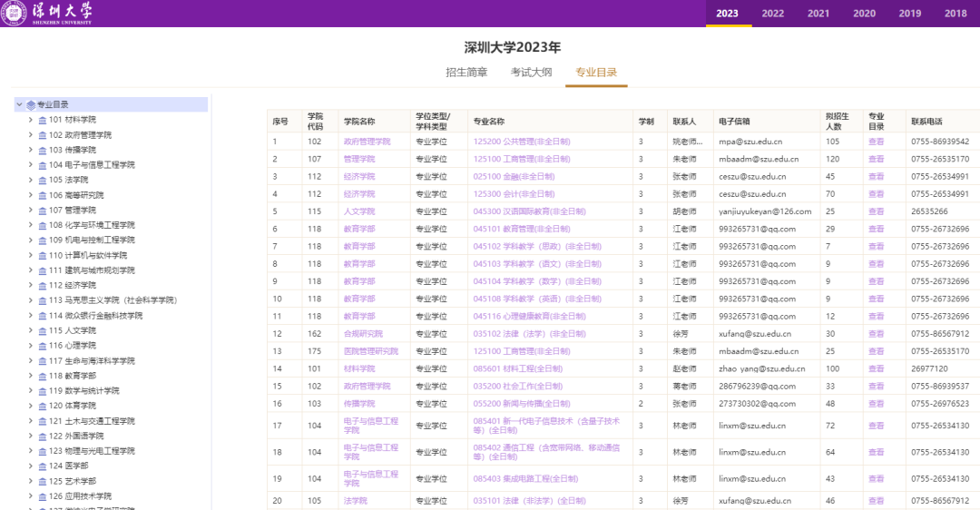Open 055200 新闻与传播(全日制) link
Image resolution: width=980 pixels, height=510 pixels.
coord(521,405)
